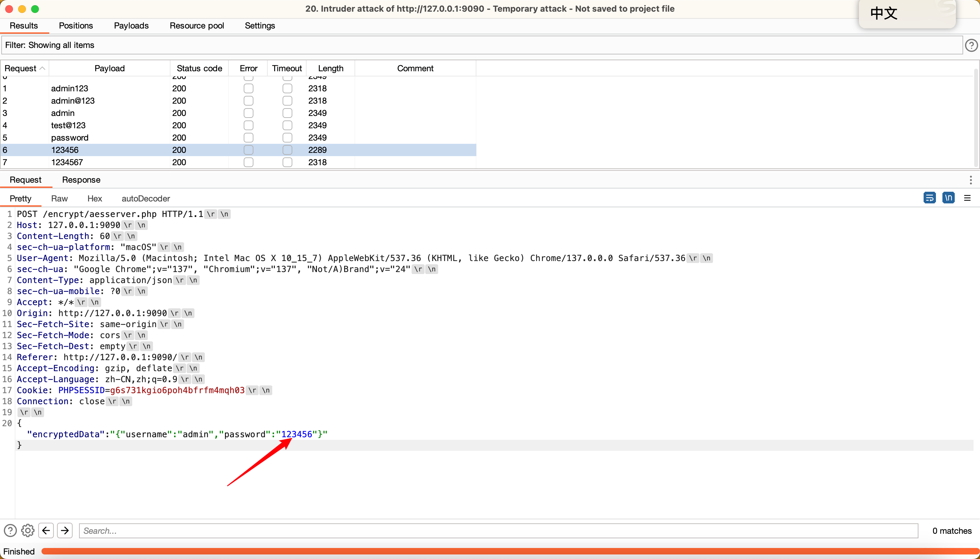Switch to the Hex view
Screen dimensions: 980x559
pyautogui.click(x=95, y=199)
